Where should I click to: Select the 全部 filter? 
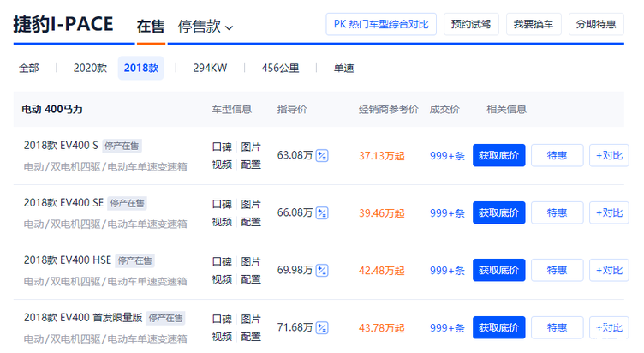click(x=29, y=68)
